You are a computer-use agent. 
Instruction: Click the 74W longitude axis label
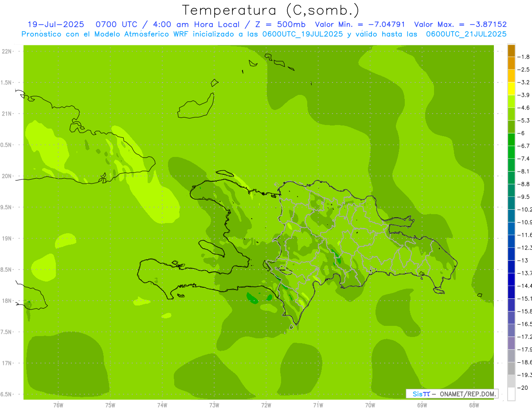(x=162, y=405)
